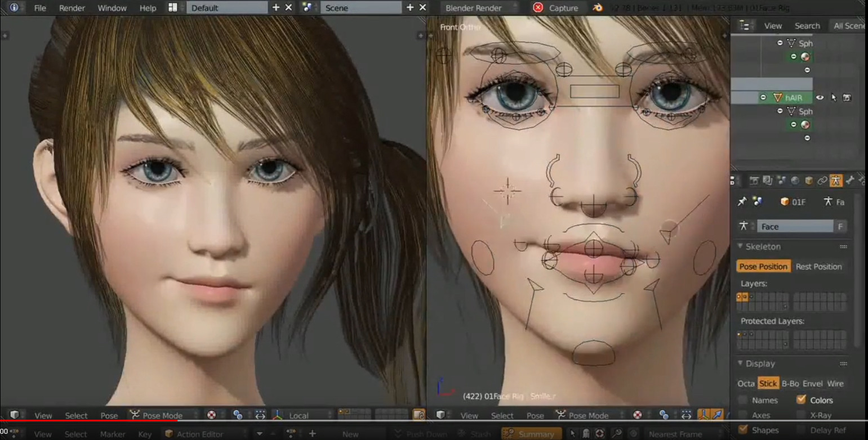Open the Render Layers properties tab
The width and height of the screenshot is (868, 440).
coord(768,180)
